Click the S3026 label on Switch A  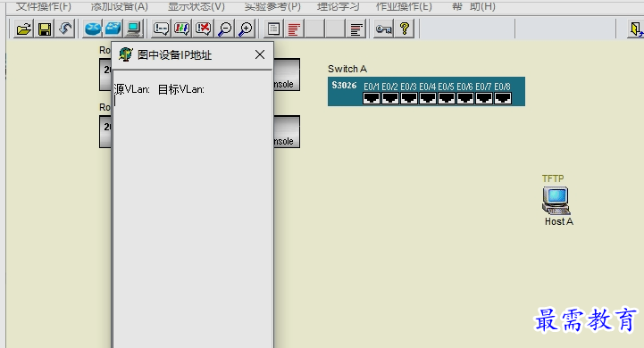(x=344, y=85)
